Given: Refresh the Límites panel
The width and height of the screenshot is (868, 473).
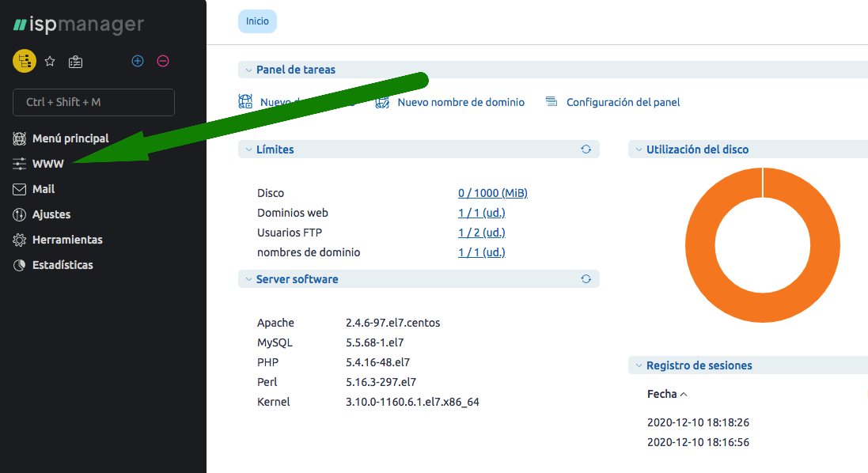Looking at the screenshot, I should coord(586,149).
